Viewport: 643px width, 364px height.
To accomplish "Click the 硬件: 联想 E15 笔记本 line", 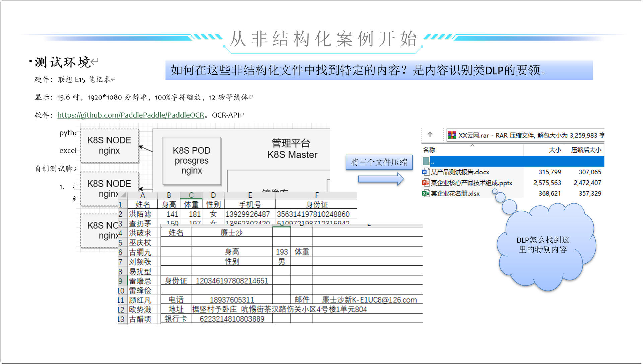I will click(x=73, y=79).
